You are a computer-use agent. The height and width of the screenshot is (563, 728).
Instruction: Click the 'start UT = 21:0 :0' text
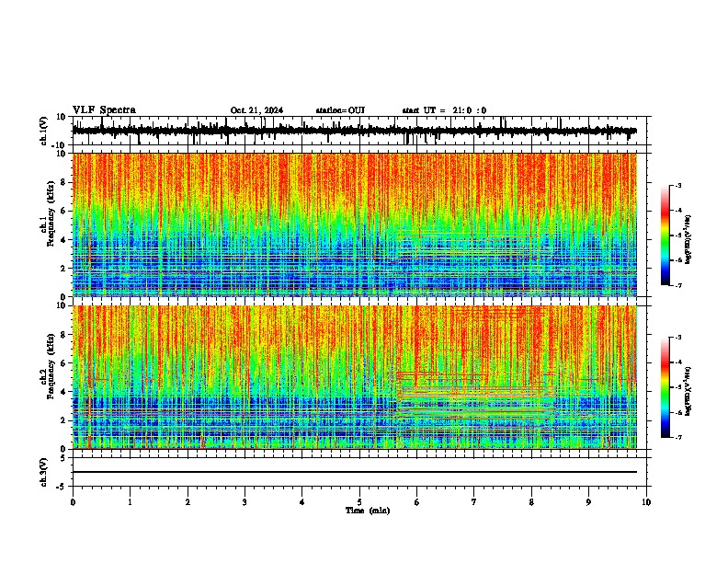pos(444,110)
